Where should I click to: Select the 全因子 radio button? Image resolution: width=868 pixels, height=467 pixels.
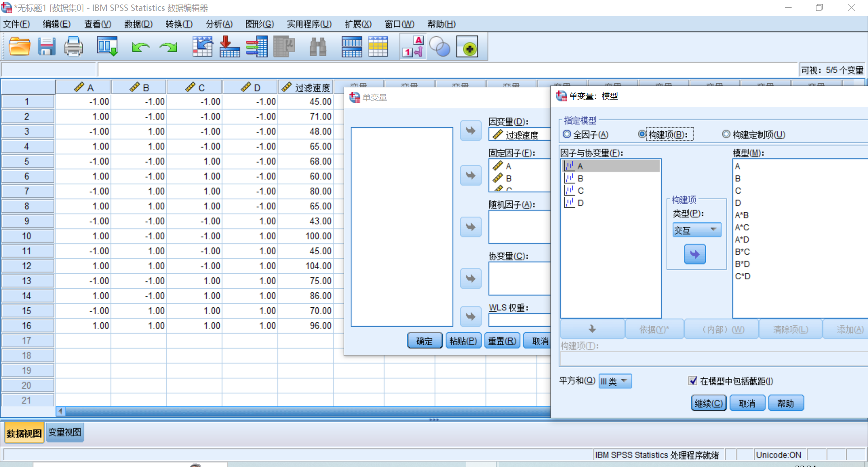pos(567,134)
